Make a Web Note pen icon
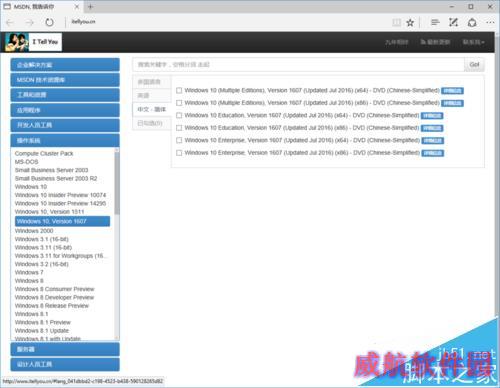 (453, 22)
